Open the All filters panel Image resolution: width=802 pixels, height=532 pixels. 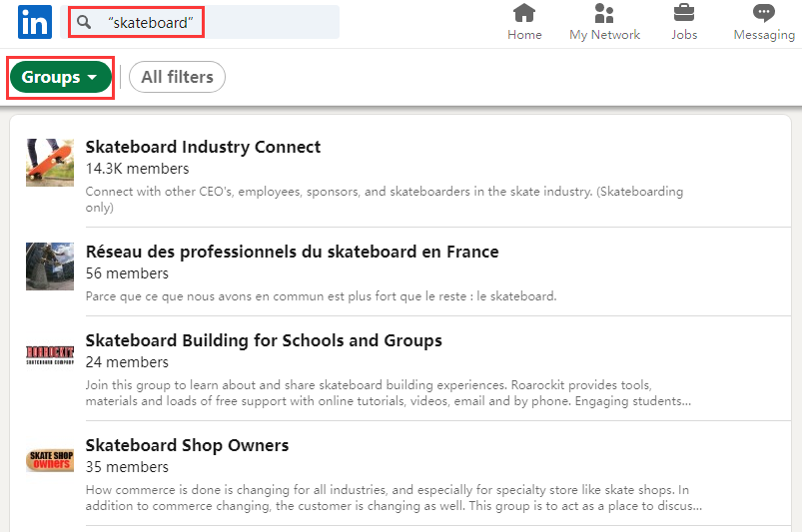click(178, 77)
